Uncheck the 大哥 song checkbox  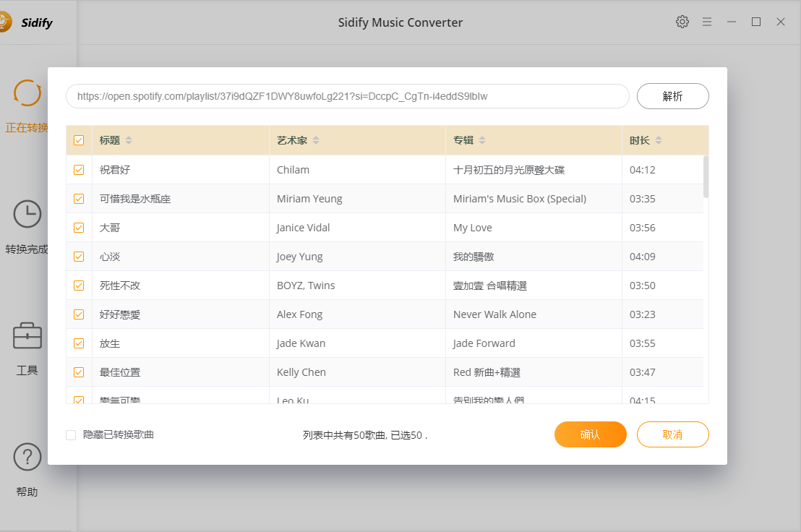coord(79,228)
